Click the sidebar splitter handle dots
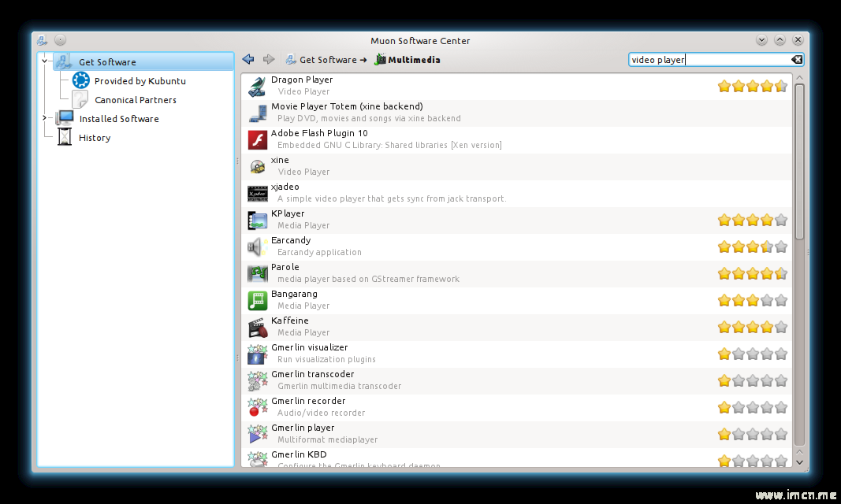841x504 pixels. [x=237, y=161]
